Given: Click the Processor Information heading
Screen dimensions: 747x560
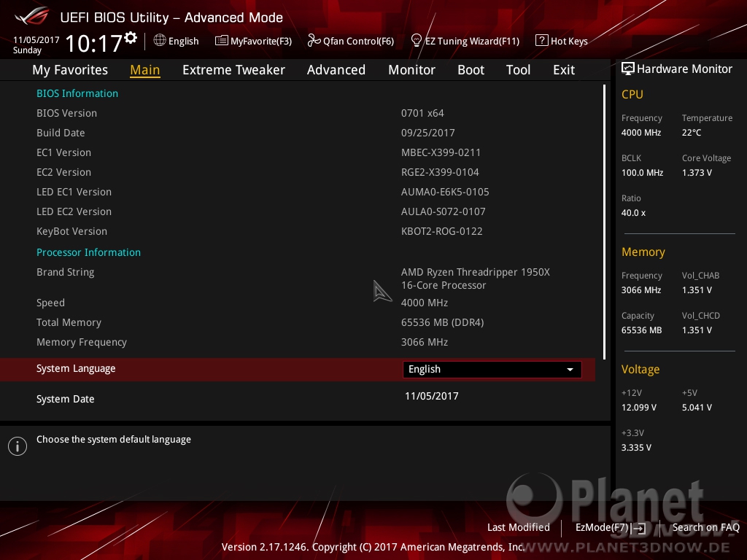Looking at the screenshot, I should [88, 252].
